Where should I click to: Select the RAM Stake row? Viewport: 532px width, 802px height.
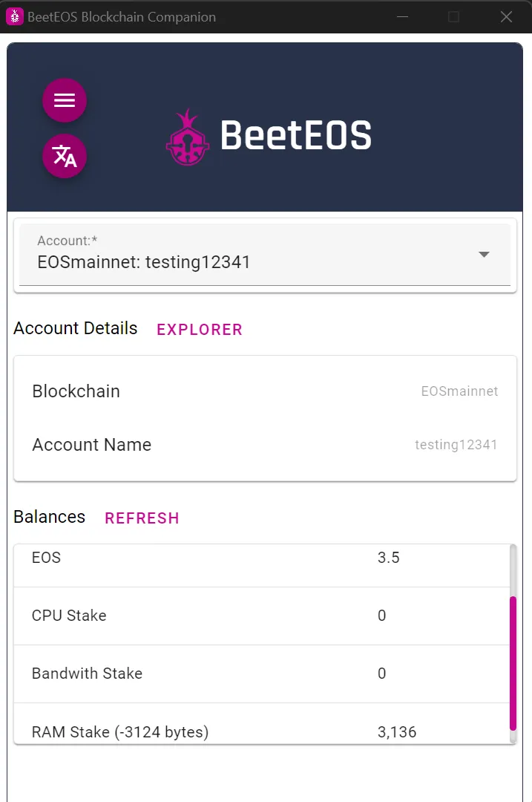coord(262,724)
